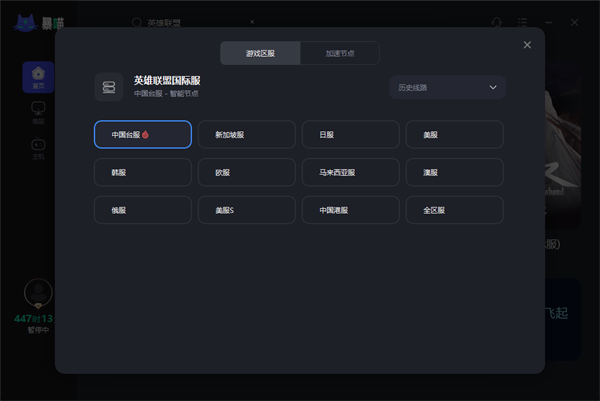Pick the 中国港服 server
600x401 pixels.
click(350, 210)
